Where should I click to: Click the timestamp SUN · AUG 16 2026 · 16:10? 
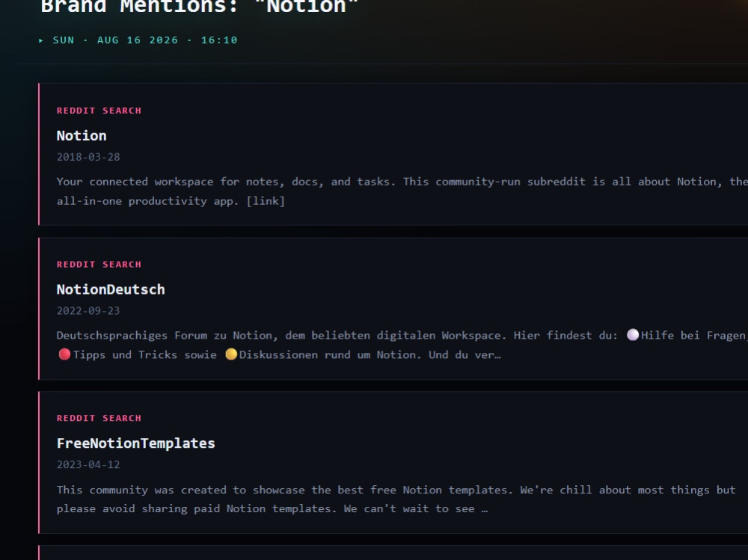tap(145, 40)
